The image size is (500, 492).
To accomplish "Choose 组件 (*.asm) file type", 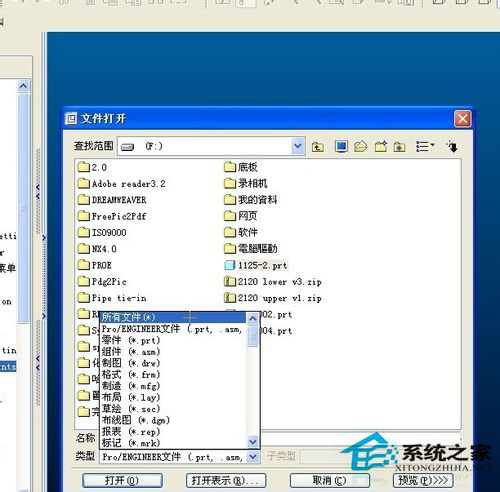I will point(173,352).
